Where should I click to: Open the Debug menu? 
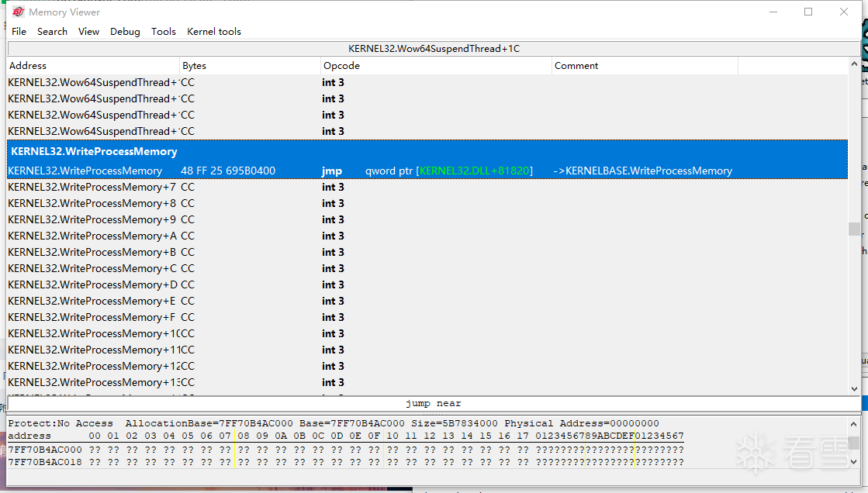(x=125, y=32)
